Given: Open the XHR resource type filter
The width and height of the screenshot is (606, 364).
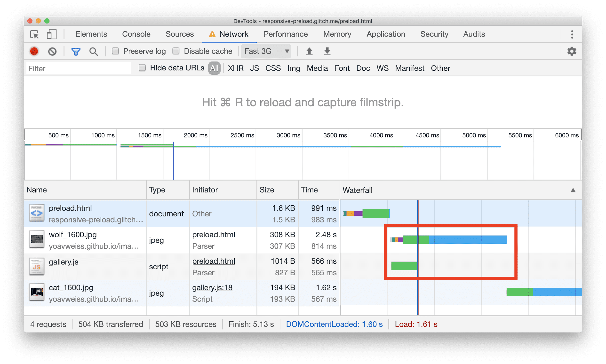Looking at the screenshot, I should (236, 68).
